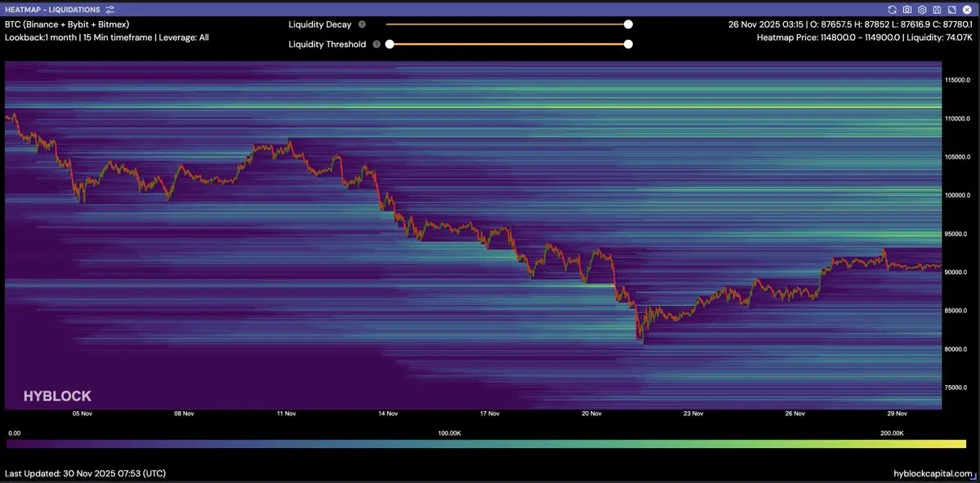This screenshot has width=980, height=483.
Task: Click the 85000.0 price axis label
Action: click(x=957, y=311)
